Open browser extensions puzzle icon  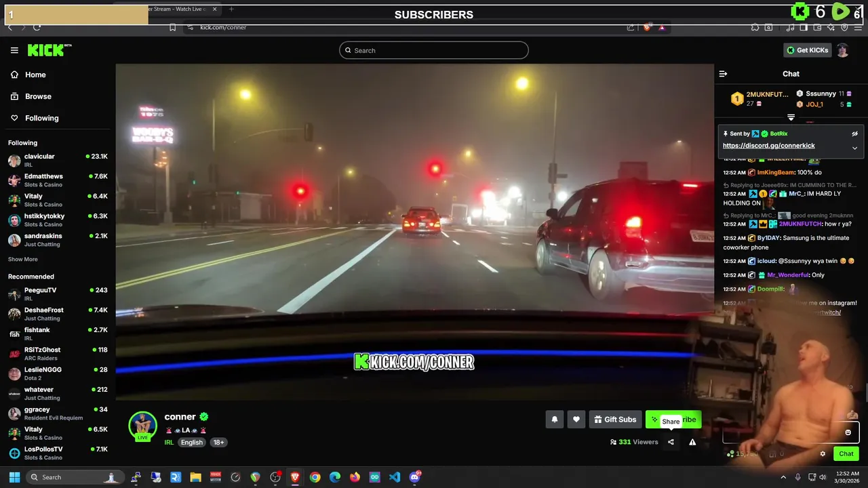(x=755, y=27)
